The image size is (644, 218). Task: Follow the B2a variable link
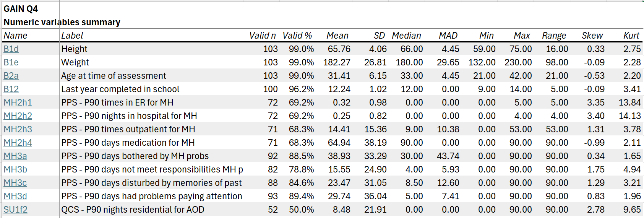[x=11, y=76]
